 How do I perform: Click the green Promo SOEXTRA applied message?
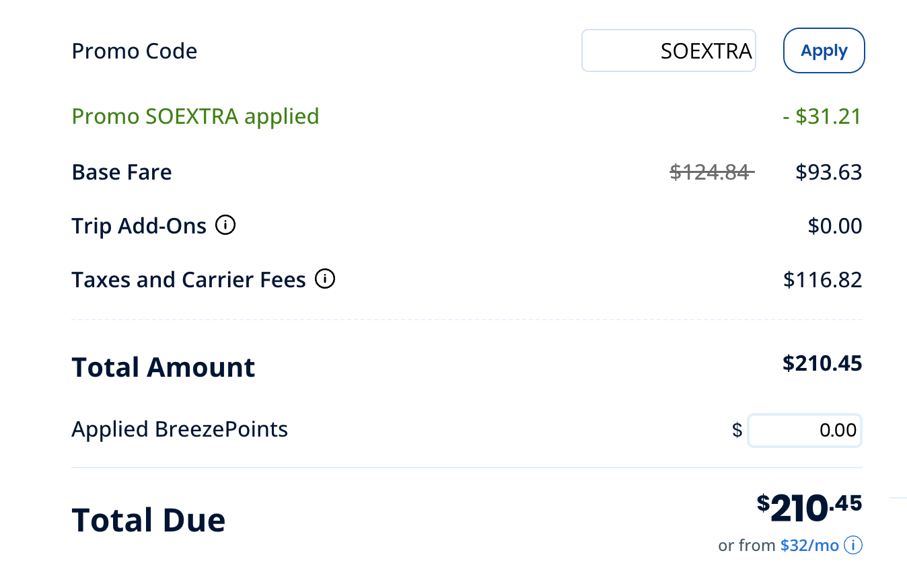click(195, 116)
